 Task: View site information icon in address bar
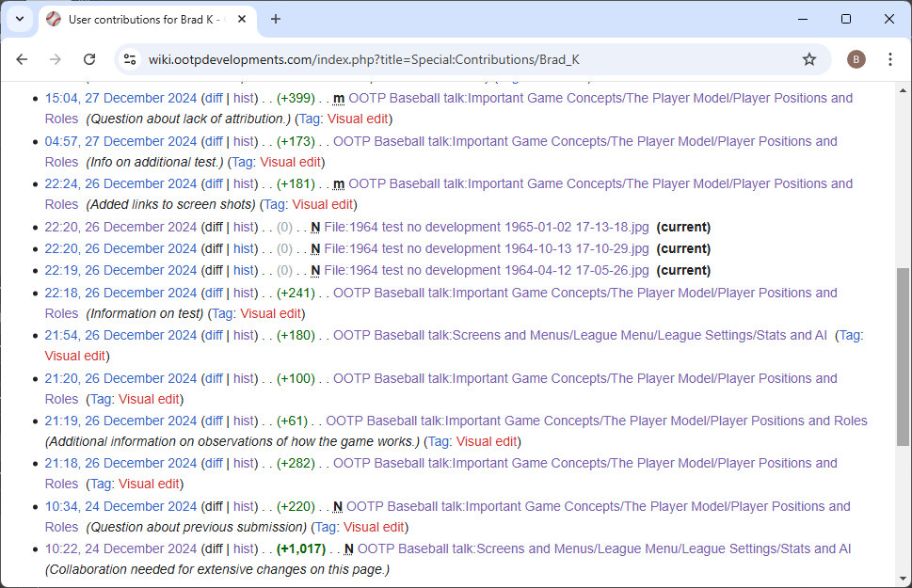pos(130,59)
